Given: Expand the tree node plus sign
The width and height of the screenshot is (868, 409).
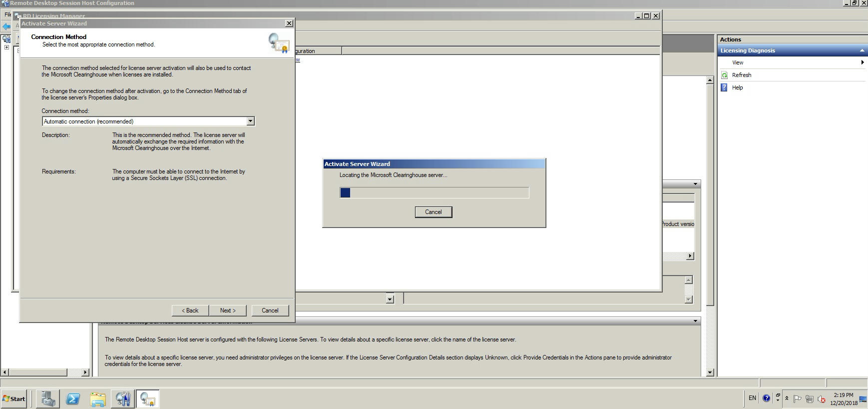Looking at the screenshot, I should click(x=6, y=47).
